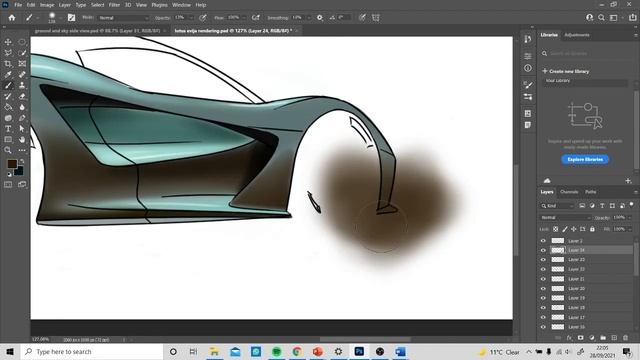
Task: Add a layer mask
Action: pyautogui.click(x=580, y=338)
